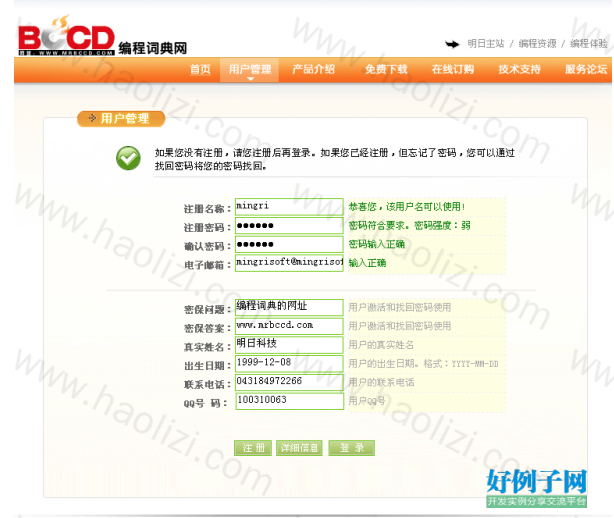Click the text 恭喜您，该用户名可以使用!
This screenshot has width=614, height=518.
(x=407, y=207)
